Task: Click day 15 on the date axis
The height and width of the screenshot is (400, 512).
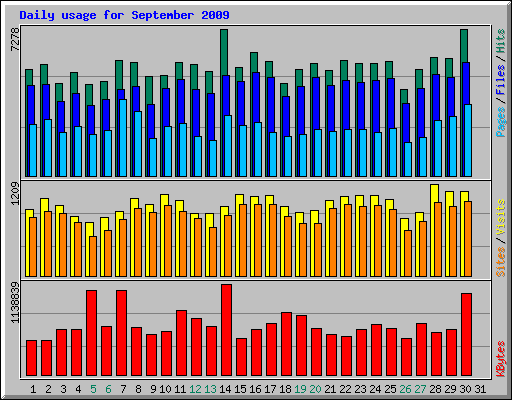Action: 240,389
